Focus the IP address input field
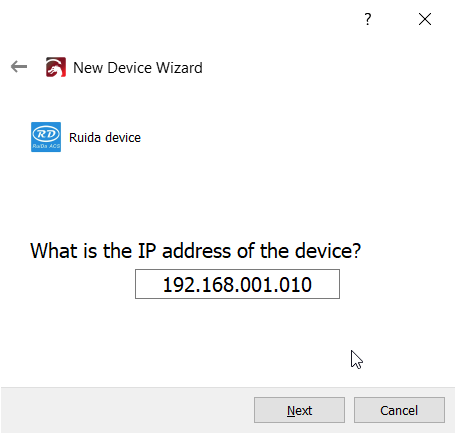The height and width of the screenshot is (434, 456). (x=237, y=284)
